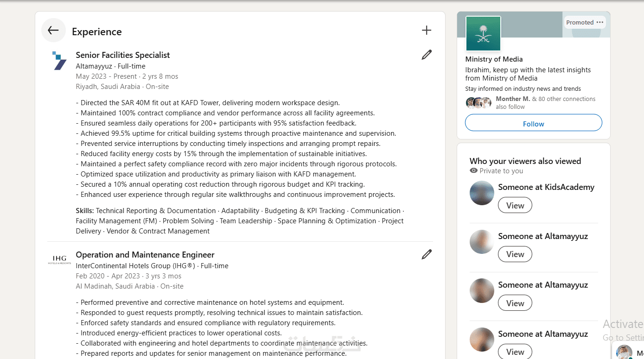Click the KidsAcademy viewer's blurred avatar
The image size is (644, 359).
coord(482,193)
